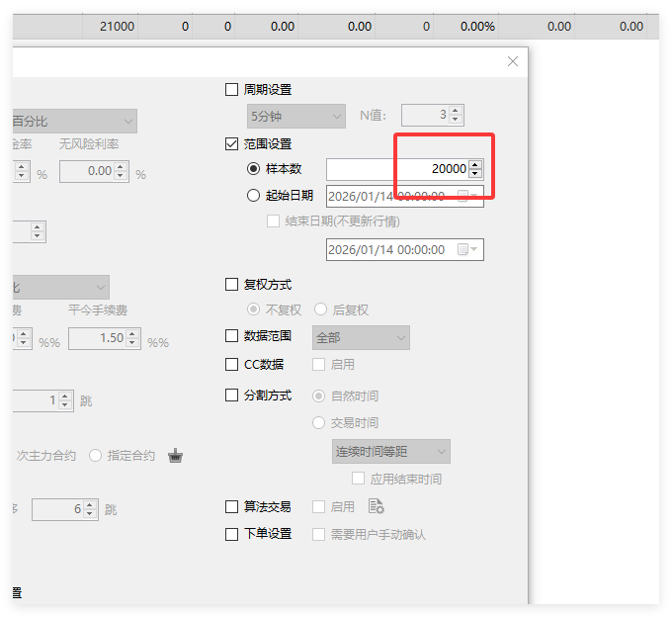The width and height of the screenshot is (672, 617).
Task: Enable the 复权方式 checkbox
Action: [232, 285]
